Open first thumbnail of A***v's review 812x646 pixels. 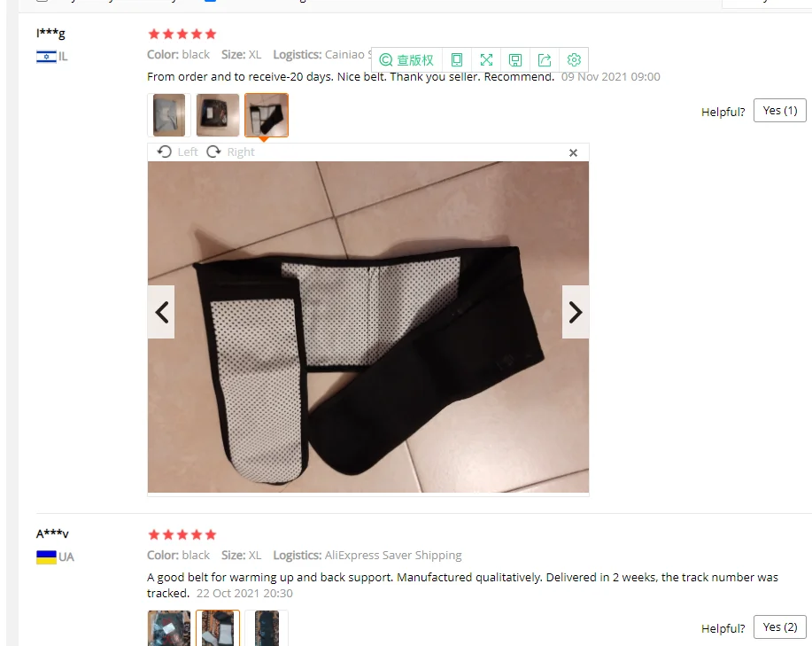[169, 628]
